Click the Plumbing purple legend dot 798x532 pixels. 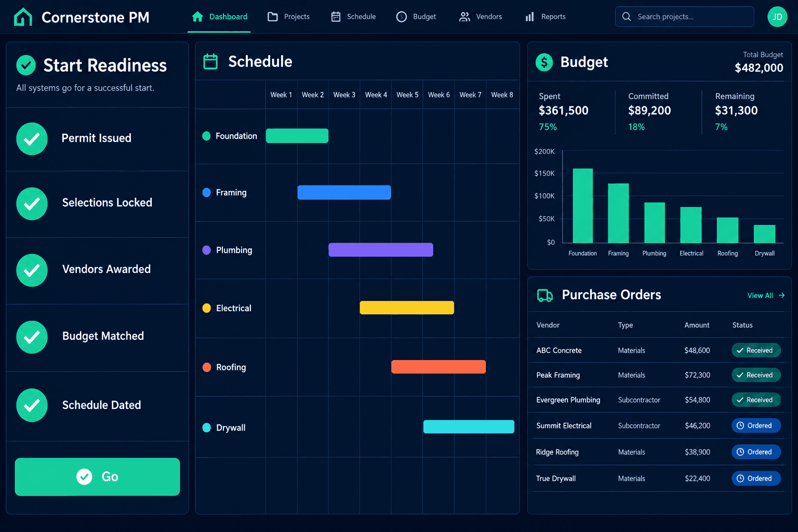click(x=206, y=250)
